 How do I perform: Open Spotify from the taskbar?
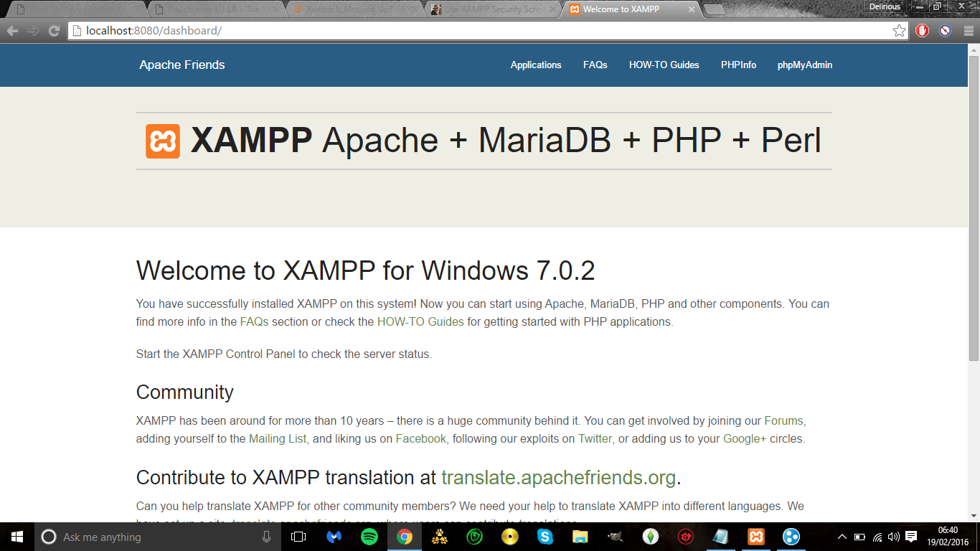tap(369, 537)
